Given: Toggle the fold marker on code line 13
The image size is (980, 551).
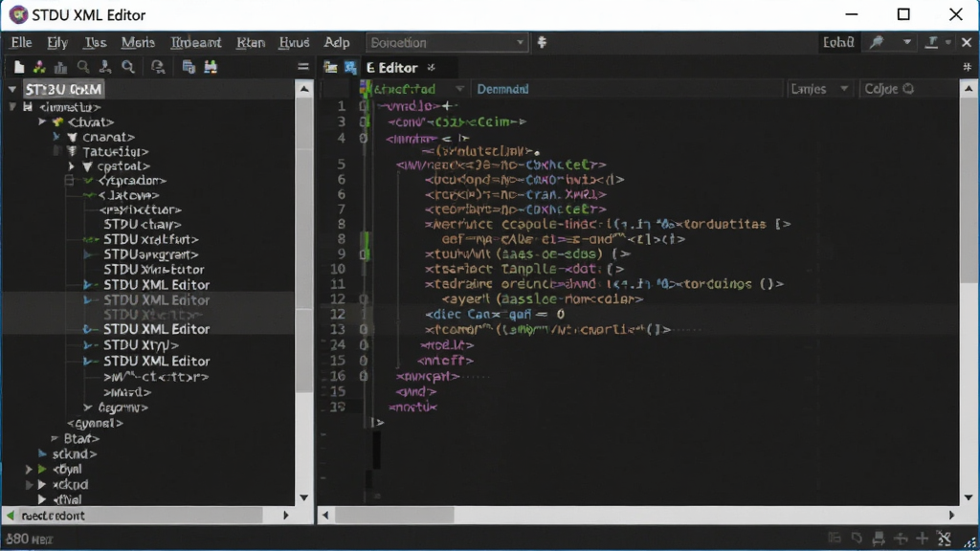Looking at the screenshot, I should coord(363,329).
